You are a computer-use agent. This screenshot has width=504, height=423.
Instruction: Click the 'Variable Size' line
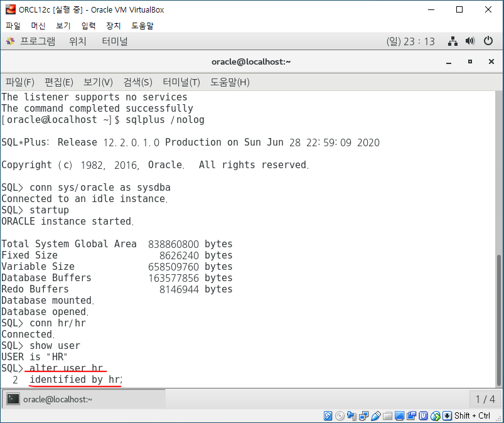click(x=117, y=267)
